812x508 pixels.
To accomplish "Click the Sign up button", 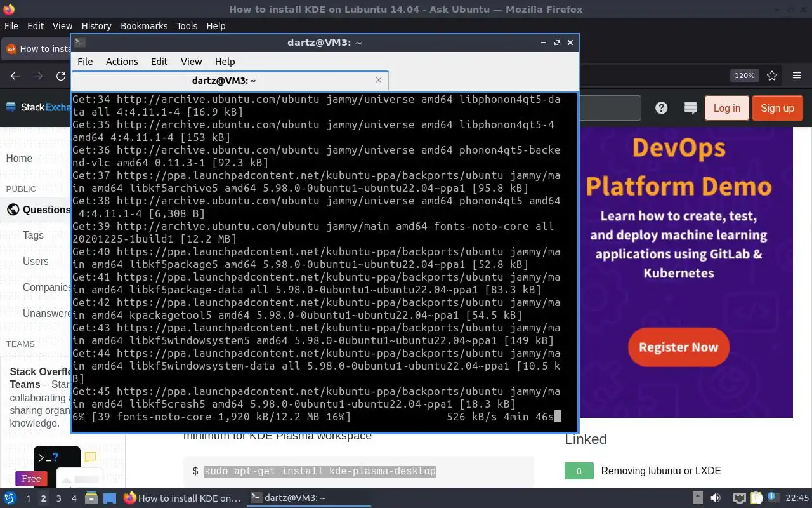I will [777, 108].
